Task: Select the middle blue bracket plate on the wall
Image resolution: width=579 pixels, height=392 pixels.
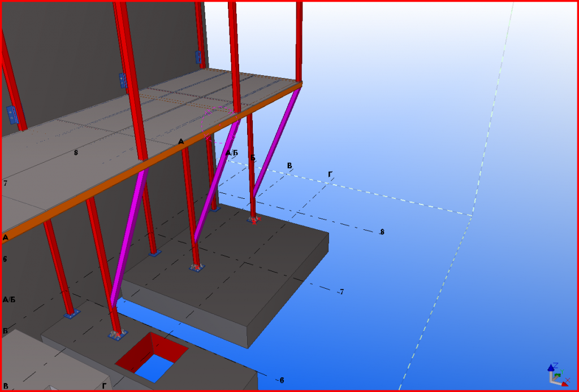Action: (123, 80)
